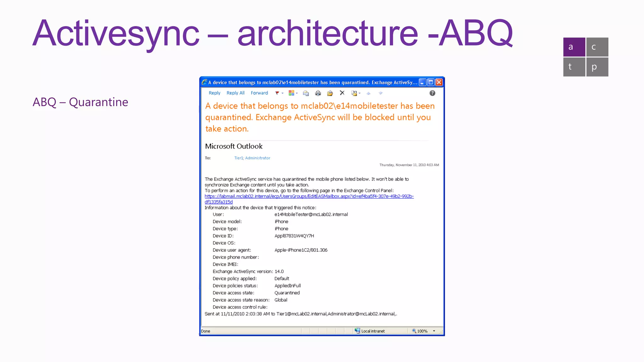Click the ActiveSync version value 14.0

279,271
